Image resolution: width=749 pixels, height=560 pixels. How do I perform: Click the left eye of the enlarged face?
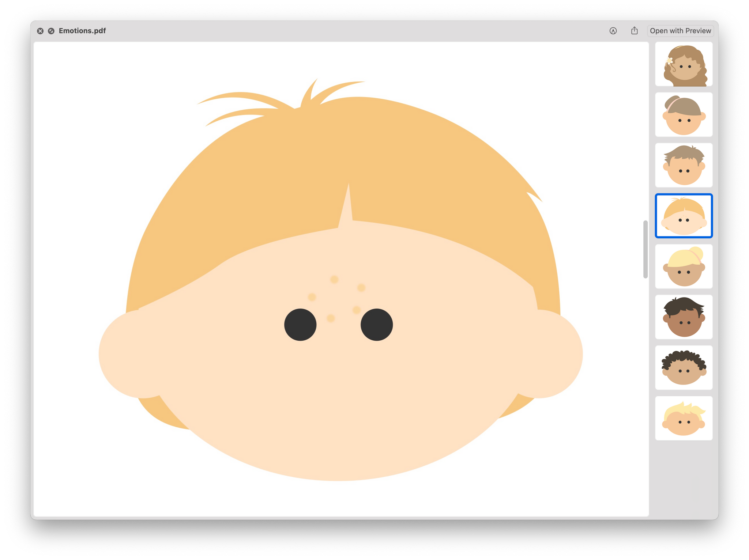(300, 325)
